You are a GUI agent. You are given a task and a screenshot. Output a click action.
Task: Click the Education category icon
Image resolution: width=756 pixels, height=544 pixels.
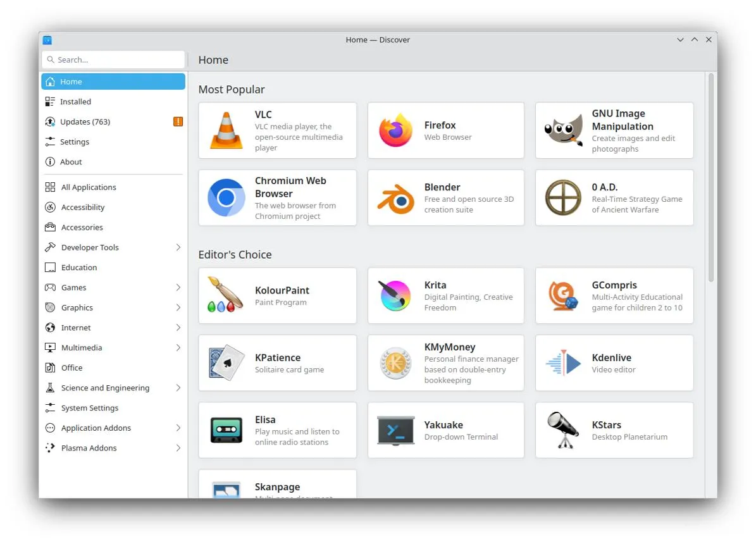point(50,267)
